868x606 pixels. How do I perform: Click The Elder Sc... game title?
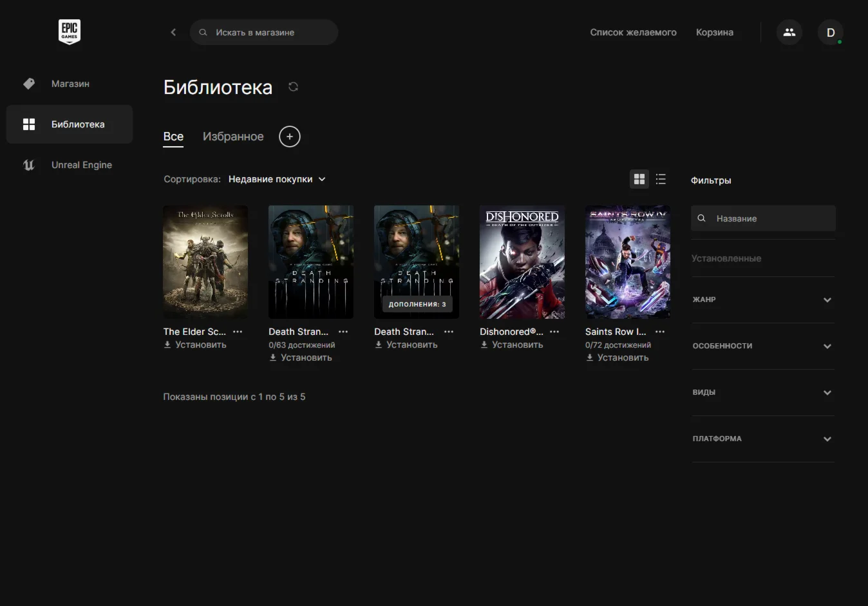194,332
